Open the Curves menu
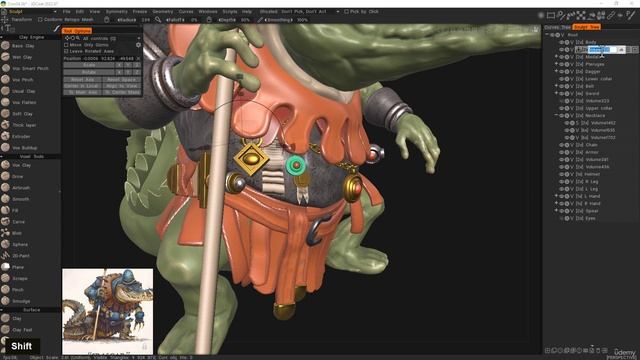 click(x=186, y=11)
